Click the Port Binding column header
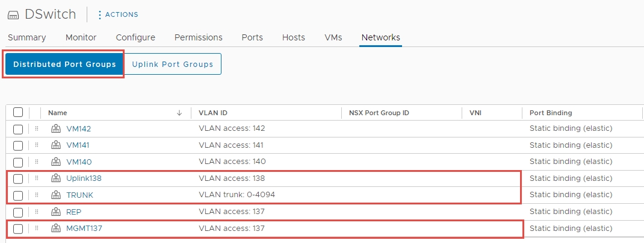The height and width of the screenshot is (243, 644). click(x=550, y=113)
